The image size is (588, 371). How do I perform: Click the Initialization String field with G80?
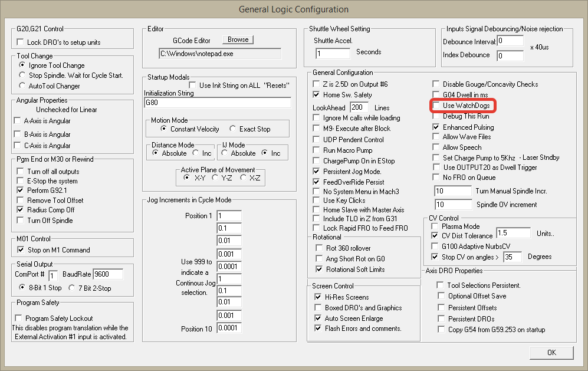pos(218,103)
